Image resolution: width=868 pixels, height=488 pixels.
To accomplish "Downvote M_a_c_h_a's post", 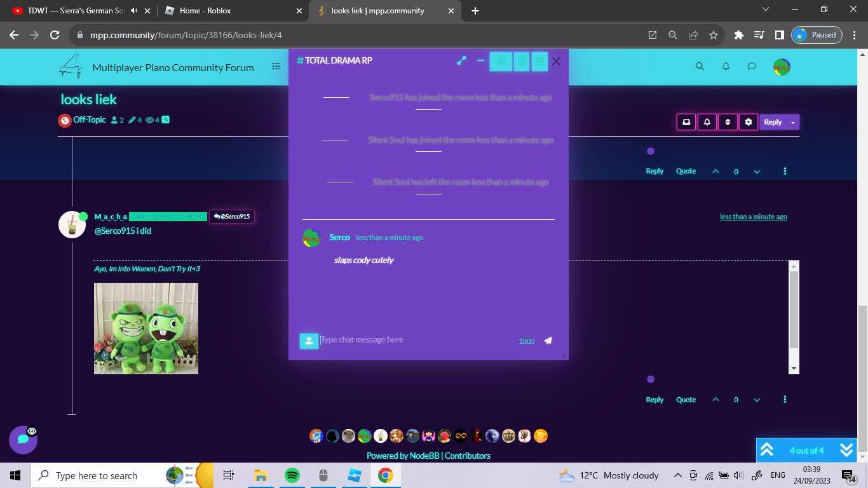I will pyautogui.click(x=757, y=400).
